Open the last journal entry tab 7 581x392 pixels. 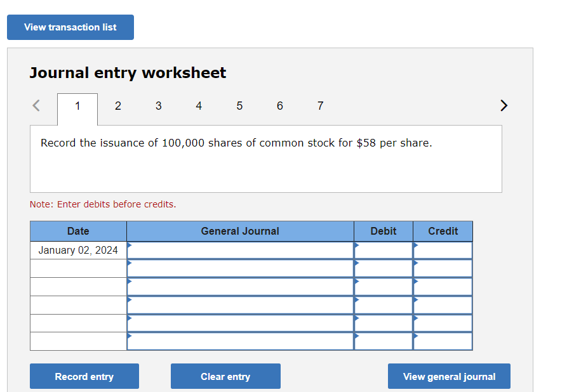(320, 106)
